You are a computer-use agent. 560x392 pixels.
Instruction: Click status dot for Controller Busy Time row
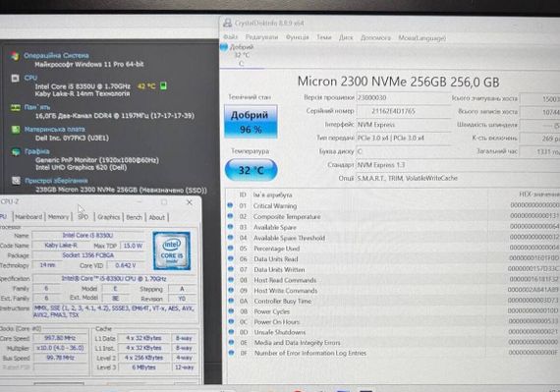coord(231,301)
